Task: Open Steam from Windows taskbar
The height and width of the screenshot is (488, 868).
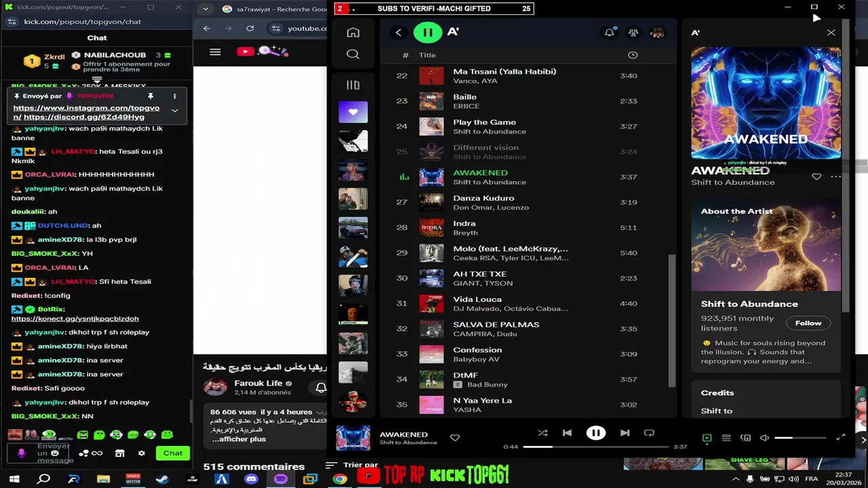Action: pos(162,479)
